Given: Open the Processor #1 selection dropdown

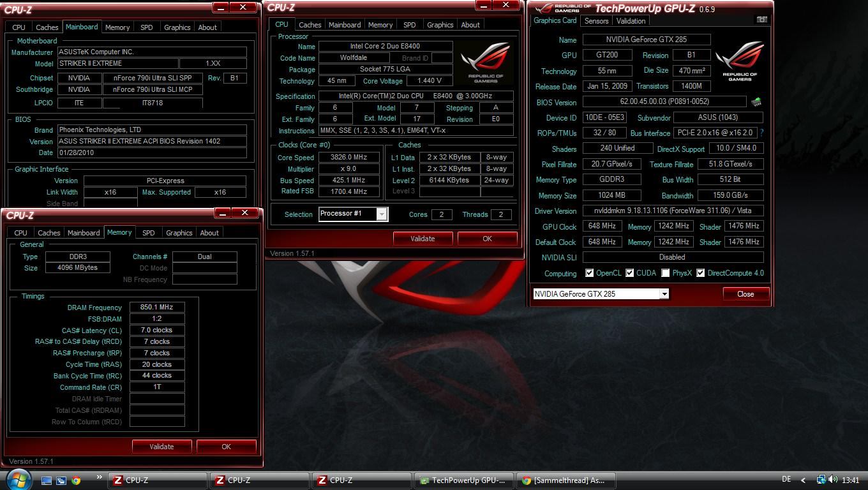Looking at the screenshot, I should point(353,214).
